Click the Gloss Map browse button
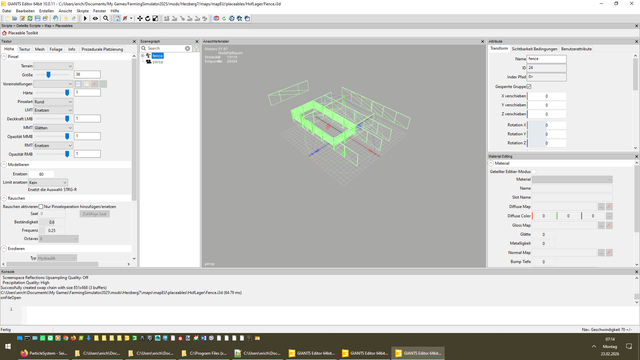 click(601, 225)
